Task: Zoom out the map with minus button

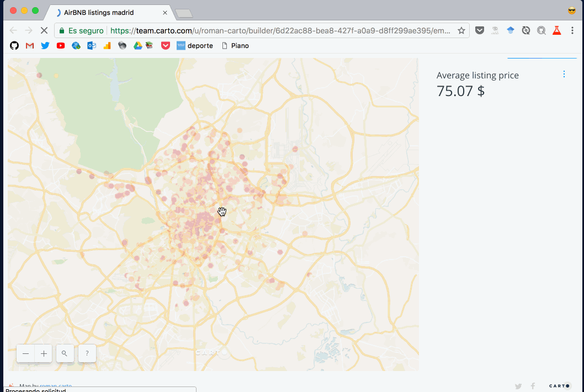Action: pyautogui.click(x=26, y=353)
